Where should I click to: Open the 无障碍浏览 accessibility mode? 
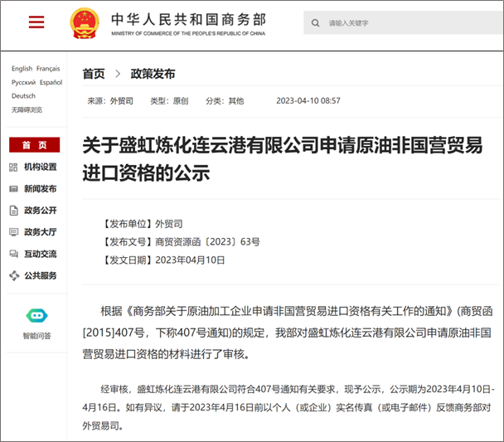(27, 109)
